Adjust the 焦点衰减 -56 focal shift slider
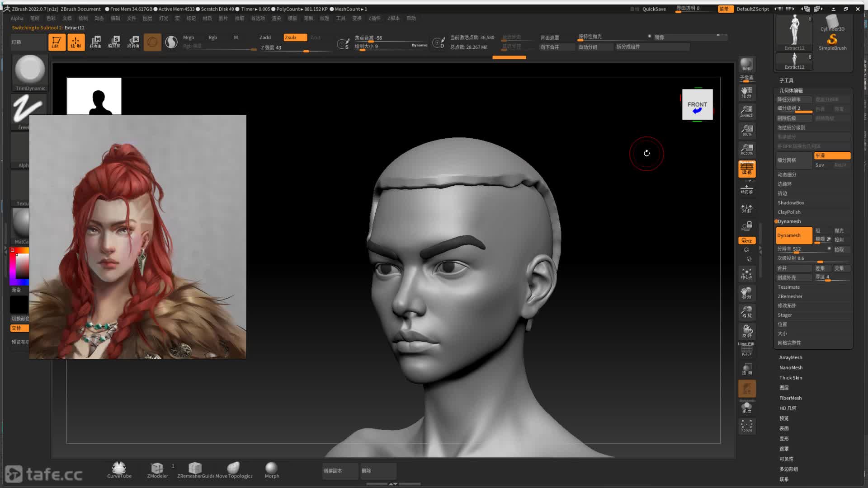The image size is (868, 488). [x=391, y=38]
